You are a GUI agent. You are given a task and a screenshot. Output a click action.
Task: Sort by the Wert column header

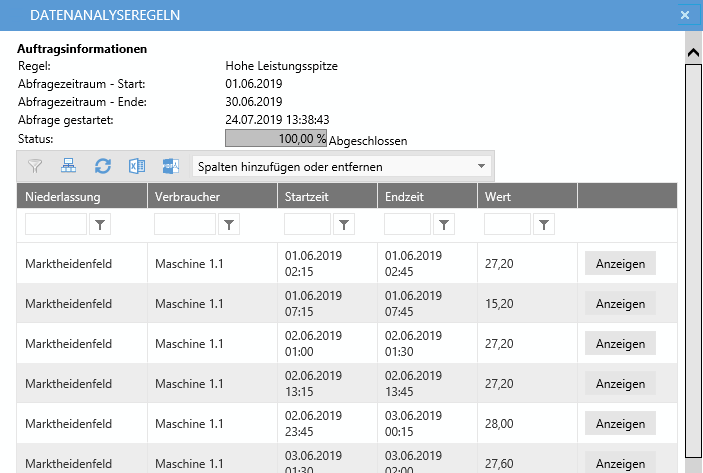coord(526,196)
